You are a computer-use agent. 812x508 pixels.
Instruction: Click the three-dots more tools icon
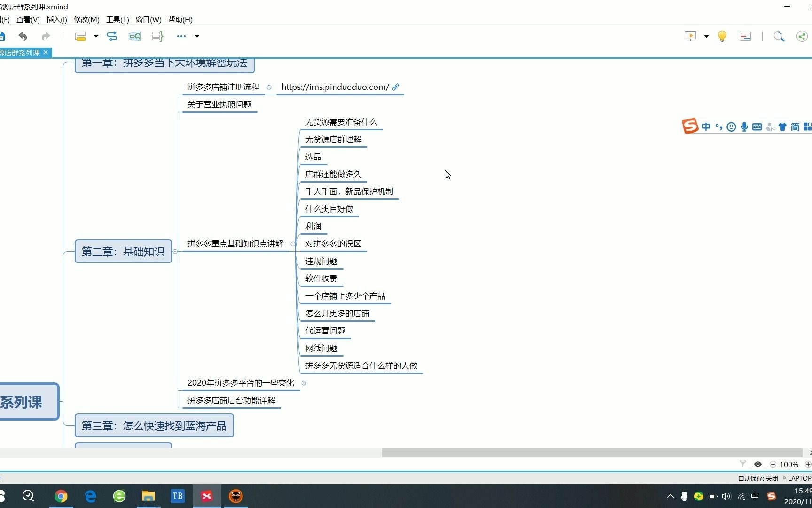(181, 36)
